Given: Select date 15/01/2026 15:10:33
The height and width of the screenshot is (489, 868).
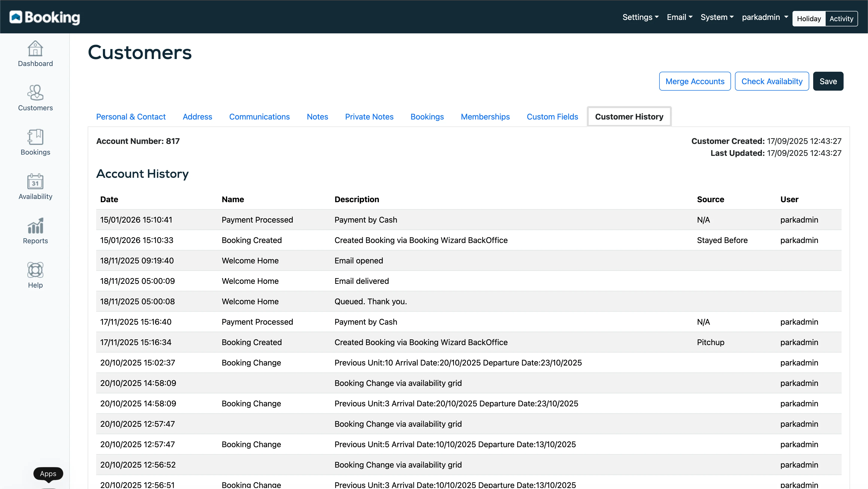Looking at the screenshot, I should point(137,240).
